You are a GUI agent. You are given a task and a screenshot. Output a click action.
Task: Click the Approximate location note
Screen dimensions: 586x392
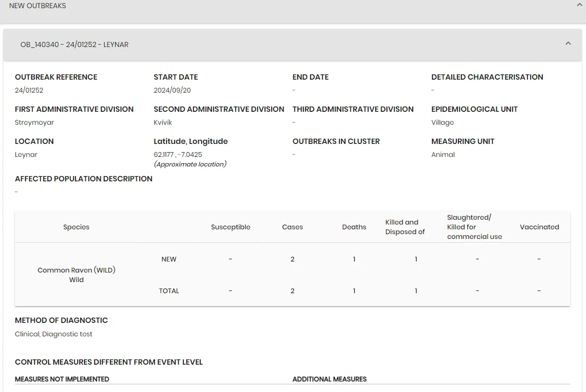[x=190, y=164]
